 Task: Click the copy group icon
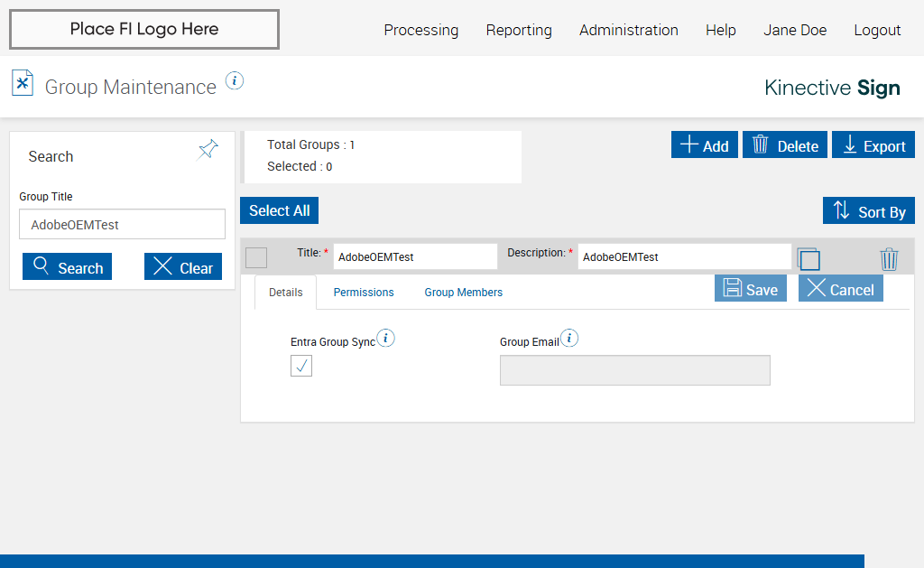tap(808, 259)
